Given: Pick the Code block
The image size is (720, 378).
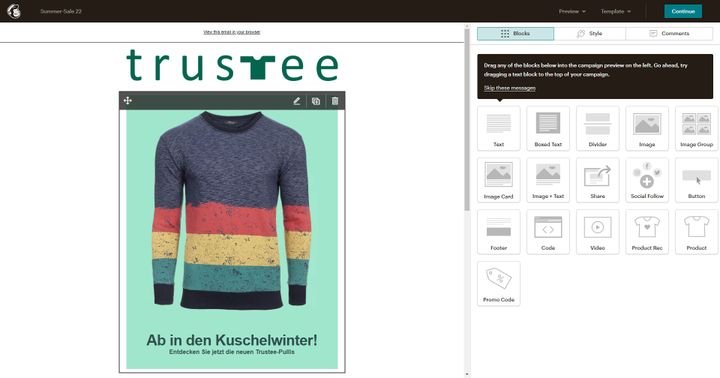Looking at the screenshot, I should [x=548, y=232].
